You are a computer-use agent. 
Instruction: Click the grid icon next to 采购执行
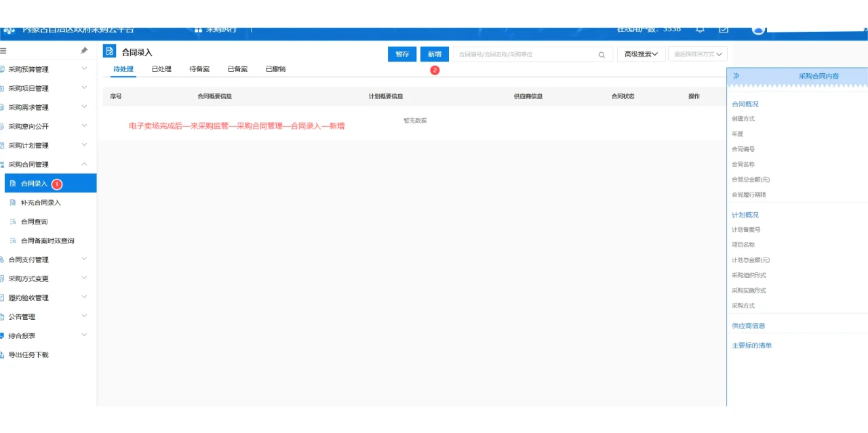point(198,30)
